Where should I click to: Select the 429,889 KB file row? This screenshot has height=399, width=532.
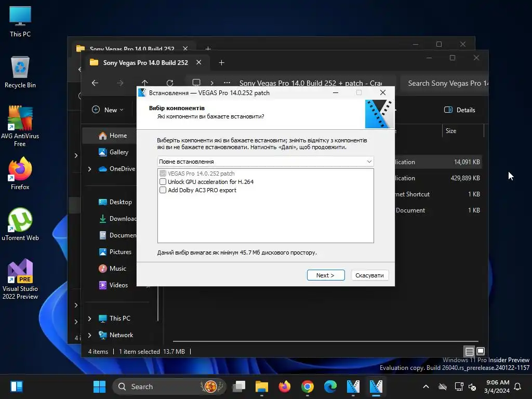[438, 178]
